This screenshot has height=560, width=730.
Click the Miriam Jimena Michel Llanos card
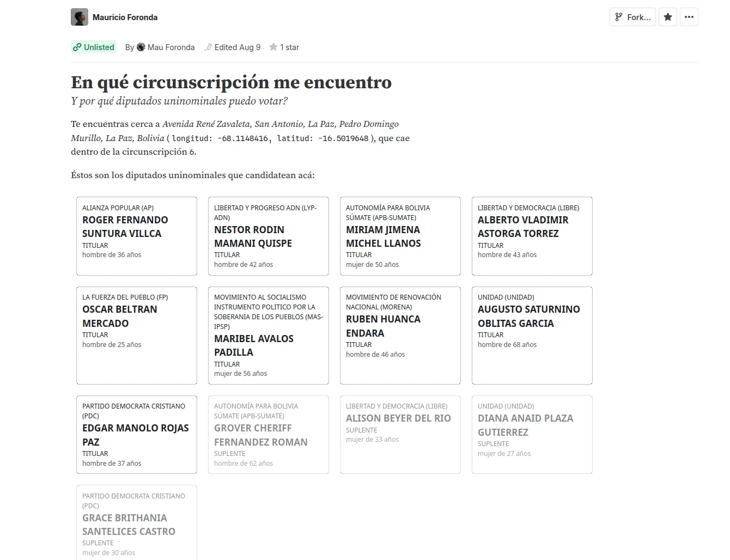click(x=400, y=235)
